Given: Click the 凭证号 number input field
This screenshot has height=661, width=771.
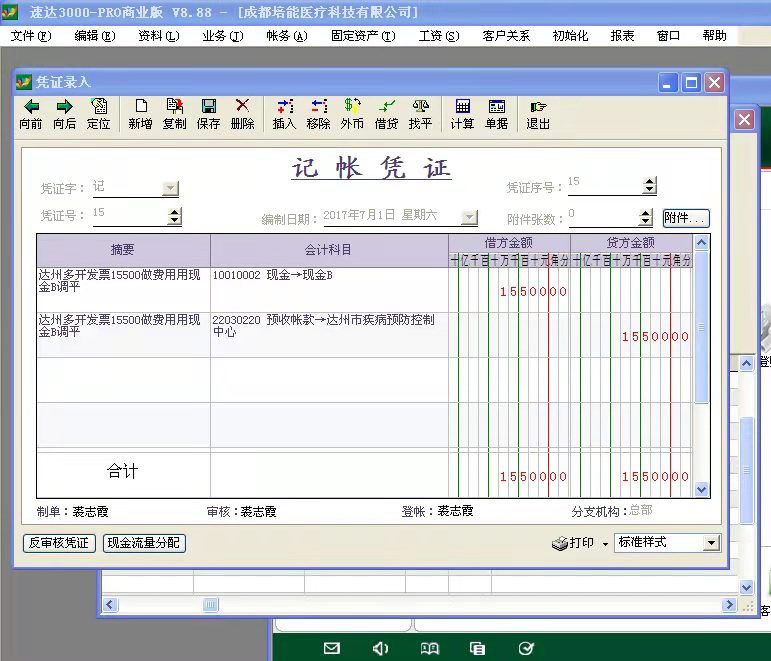Looking at the screenshot, I should tap(128, 214).
